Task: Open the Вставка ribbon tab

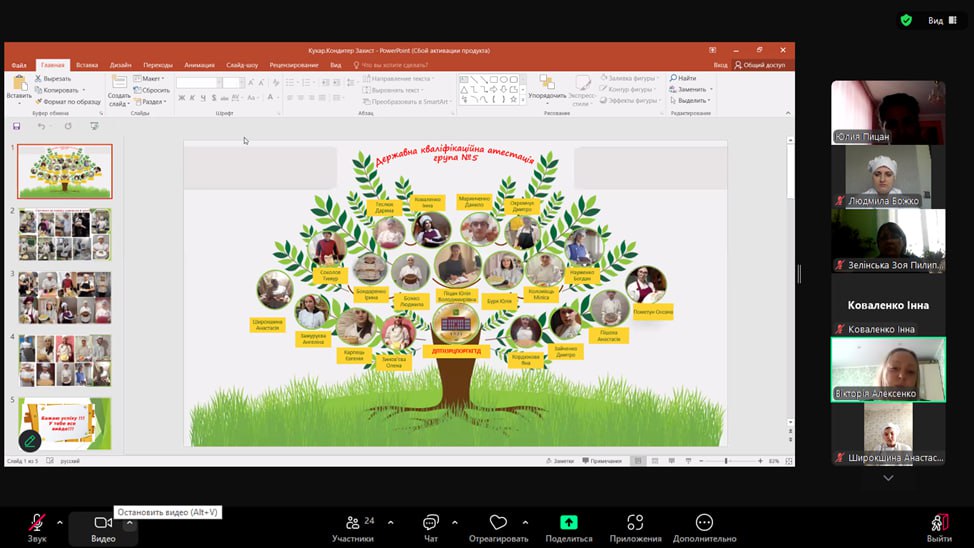Action: [87, 65]
